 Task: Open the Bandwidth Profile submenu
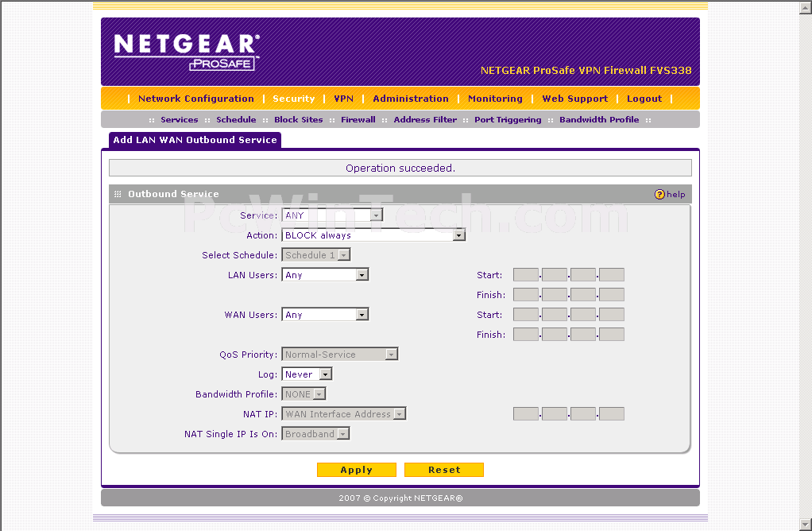598,120
